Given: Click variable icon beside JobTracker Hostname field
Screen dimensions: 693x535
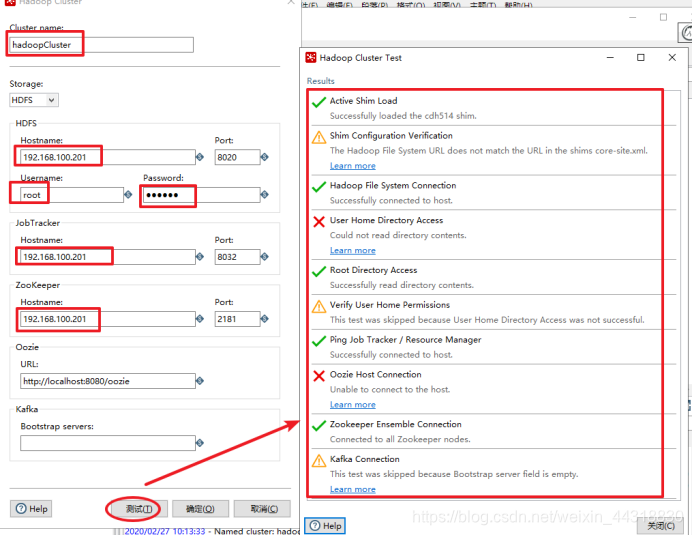Looking at the screenshot, I should pyautogui.click(x=200, y=257).
